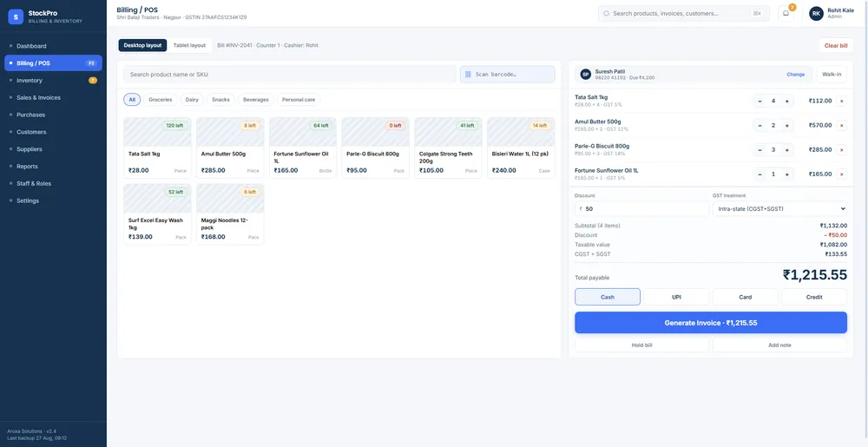Decrease Tata Salt 1kg quantity
The height and width of the screenshot is (447, 868).
coord(759,101)
